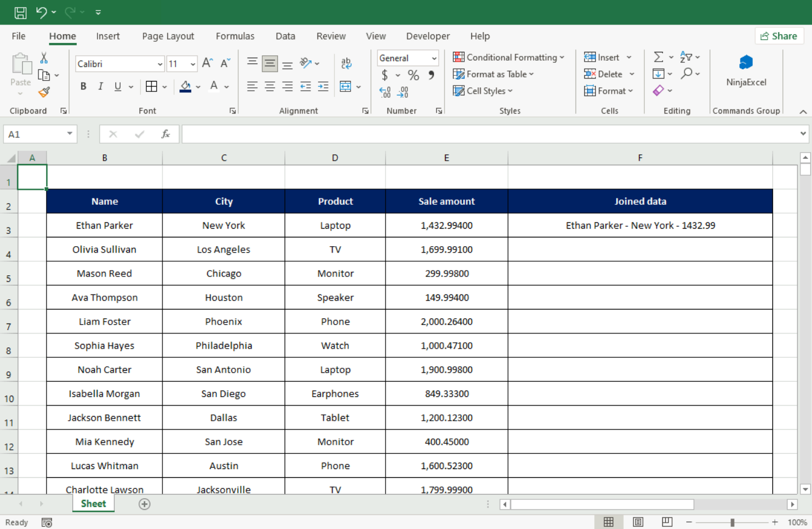Image resolution: width=812 pixels, height=529 pixels.
Task: Click the Save icon in title bar
Action: (x=20, y=12)
